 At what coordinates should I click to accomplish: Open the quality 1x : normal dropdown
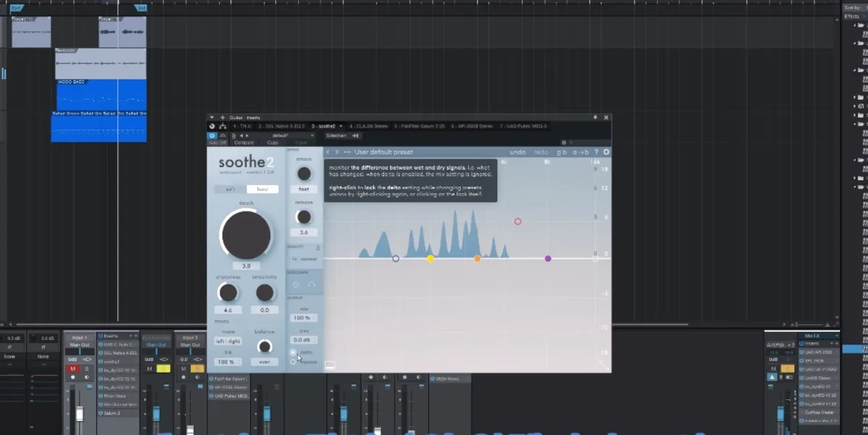(x=304, y=258)
